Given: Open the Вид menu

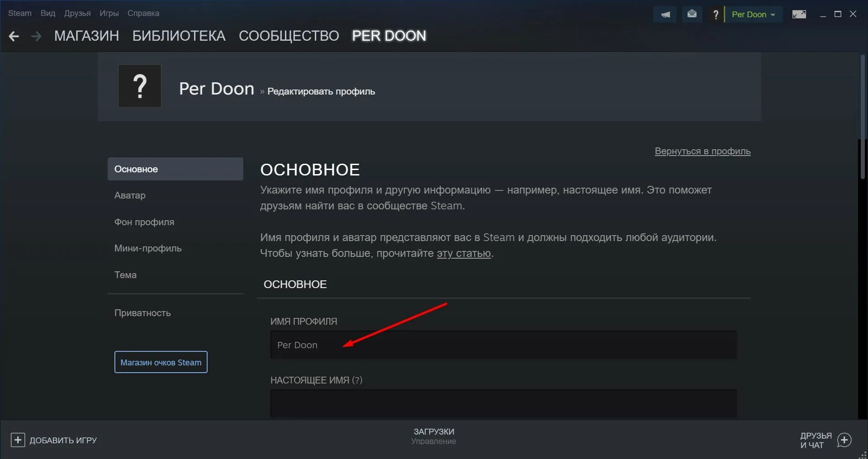Looking at the screenshot, I should pyautogui.click(x=48, y=13).
